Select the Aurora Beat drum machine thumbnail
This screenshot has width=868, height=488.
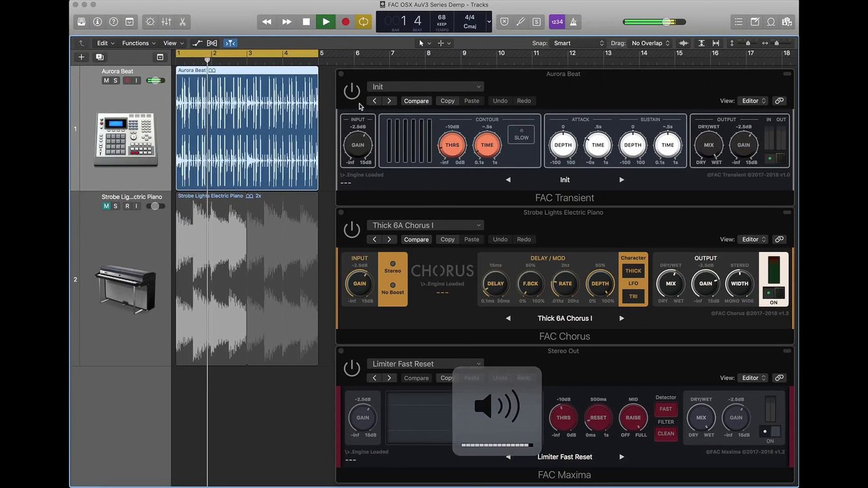pos(126,139)
